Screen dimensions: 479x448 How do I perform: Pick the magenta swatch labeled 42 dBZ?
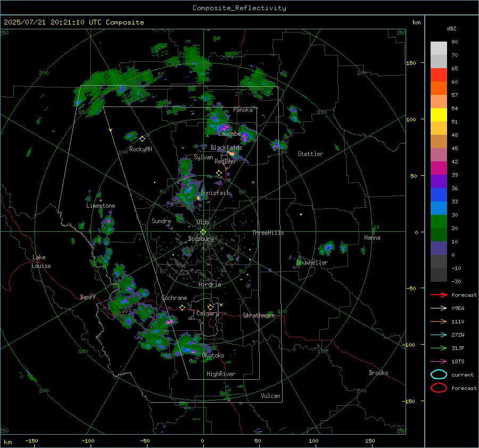pyautogui.click(x=439, y=168)
